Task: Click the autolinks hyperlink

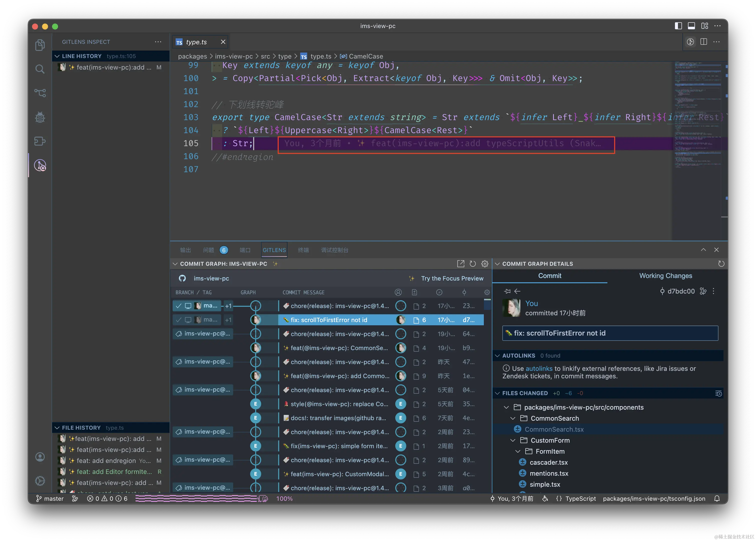Action: (x=539, y=368)
